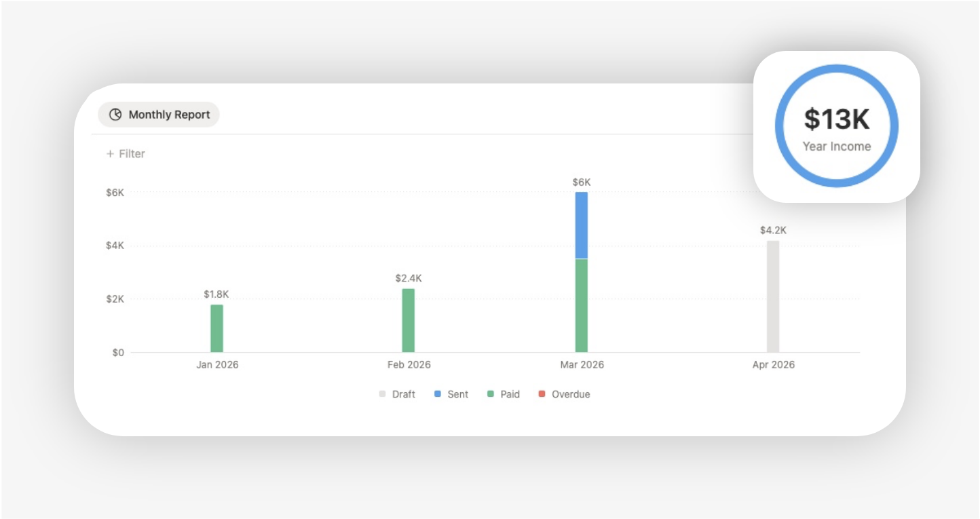Click the gray Draft legend color square
This screenshot has height=519, width=980.
382,394
